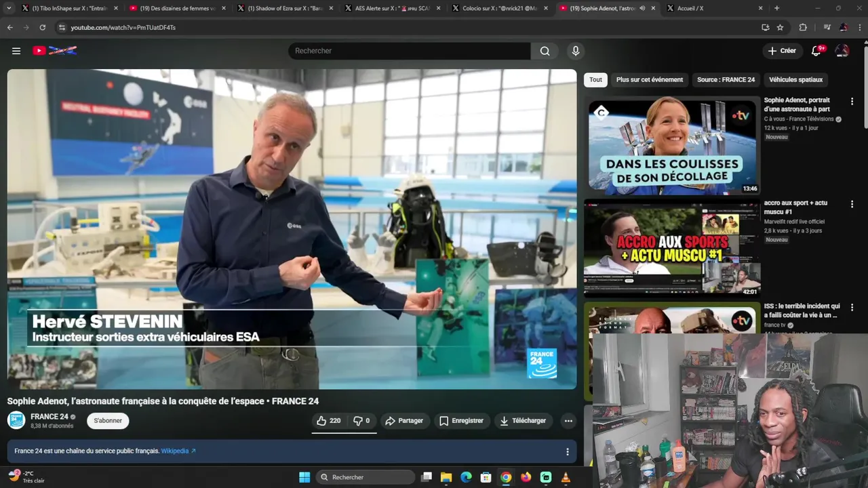Screen dimensions: 868x488
Task: Open accro aux sport + actu muscu title
Action: pyautogui.click(x=795, y=207)
